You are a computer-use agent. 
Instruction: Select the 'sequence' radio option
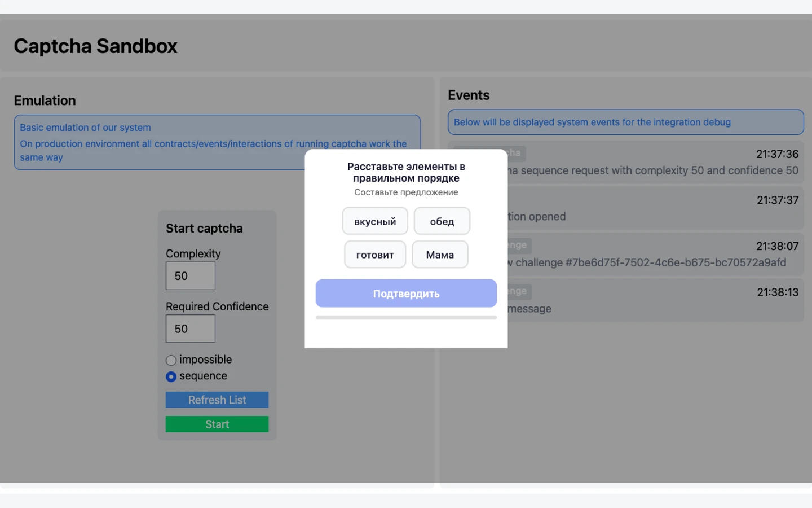coord(171,376)
